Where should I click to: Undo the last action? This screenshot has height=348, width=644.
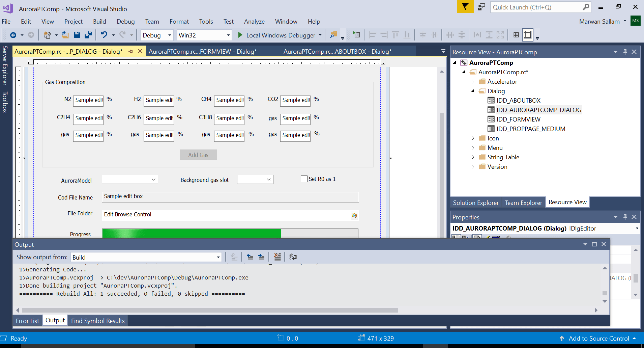104,35
